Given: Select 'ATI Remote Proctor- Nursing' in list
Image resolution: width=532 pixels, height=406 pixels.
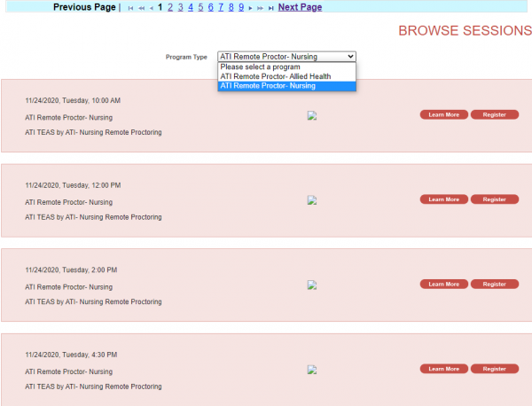Looking at the screenshot, I should (x=268, y=86).
